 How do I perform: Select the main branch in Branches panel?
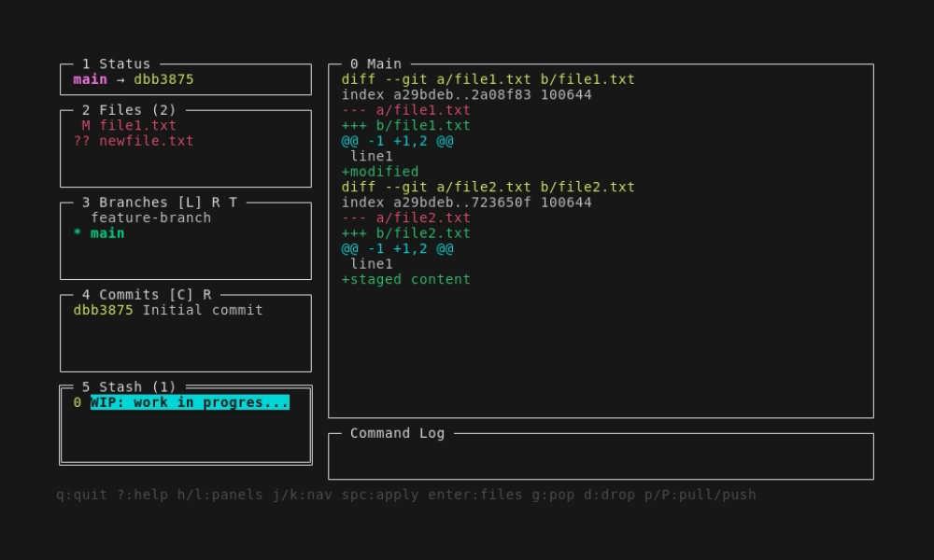pyautogui.click(x=107, y=233)
